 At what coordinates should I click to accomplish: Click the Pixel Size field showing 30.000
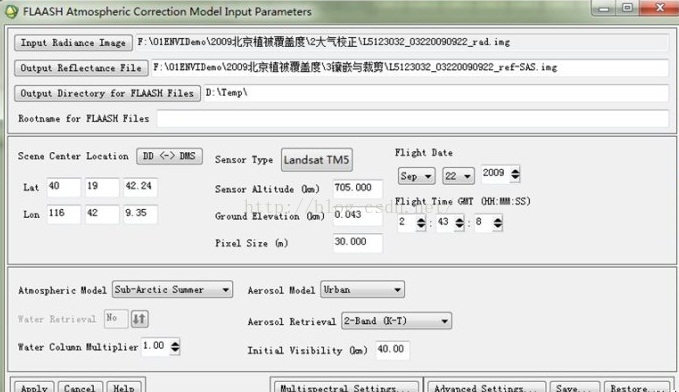[358, 242]
